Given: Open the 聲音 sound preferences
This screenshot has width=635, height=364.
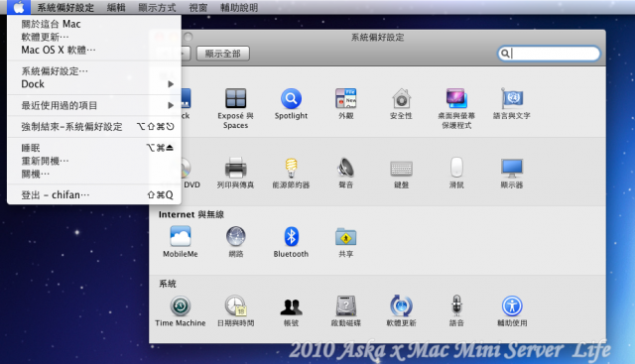Looking at the screenshot, I should 346,173.
